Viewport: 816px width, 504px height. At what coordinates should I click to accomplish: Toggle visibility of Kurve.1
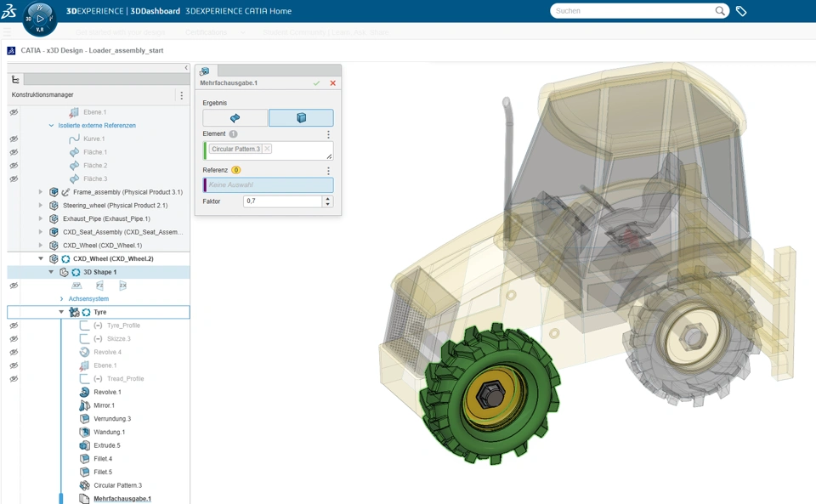coord(14,139)
